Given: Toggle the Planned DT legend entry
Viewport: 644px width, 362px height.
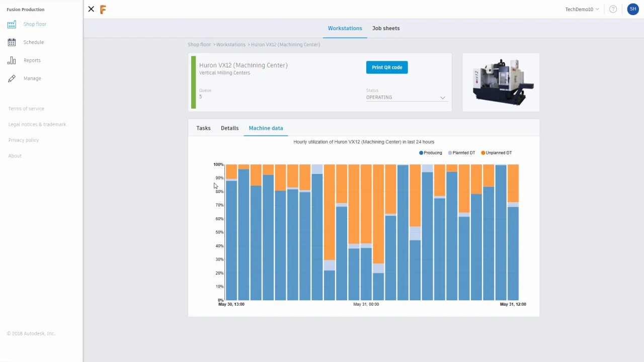Looking at the screenshot, I should tap(461, 153).
